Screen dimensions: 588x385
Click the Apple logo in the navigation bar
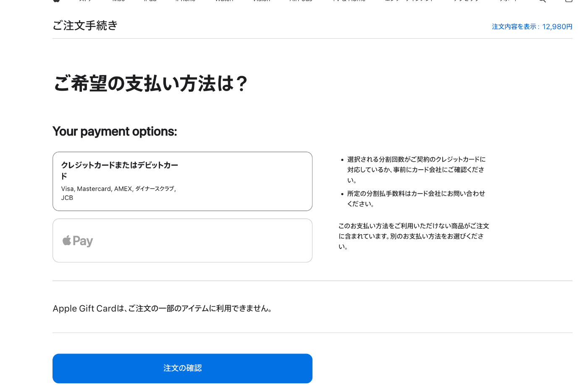[x=57, y=1]
